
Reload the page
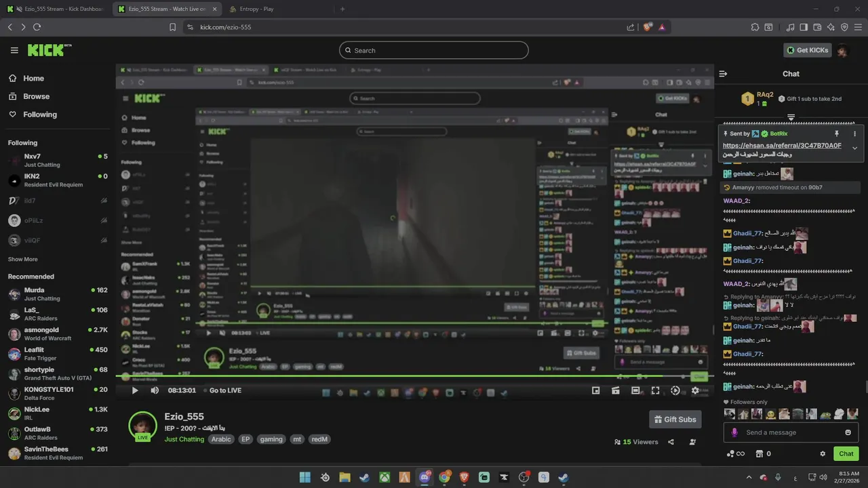click(37, 27)
